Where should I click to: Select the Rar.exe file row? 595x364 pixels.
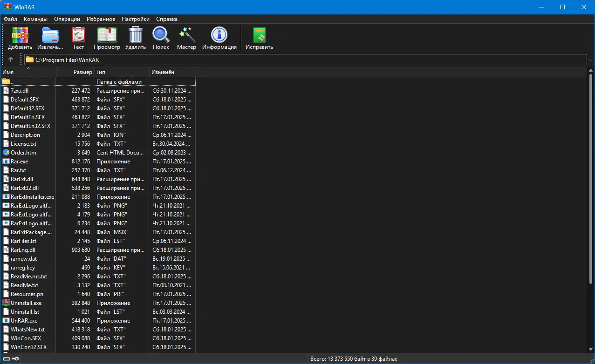(x=98, y=162)
